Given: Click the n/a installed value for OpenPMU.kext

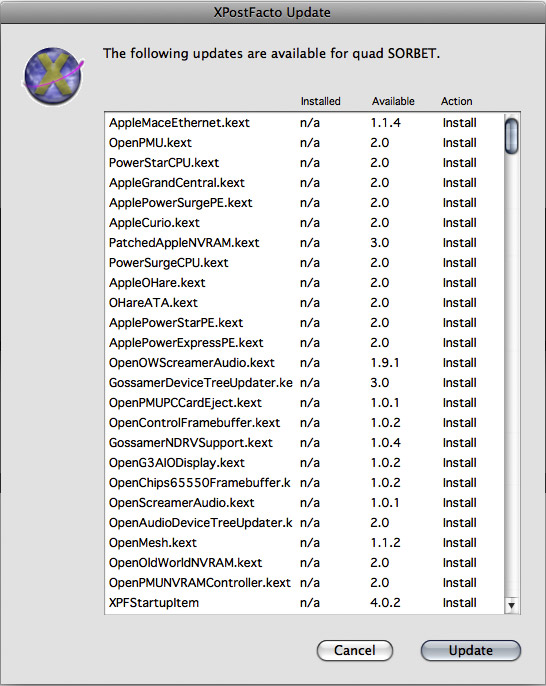Looking at the screenshot, I should point(310,143).
